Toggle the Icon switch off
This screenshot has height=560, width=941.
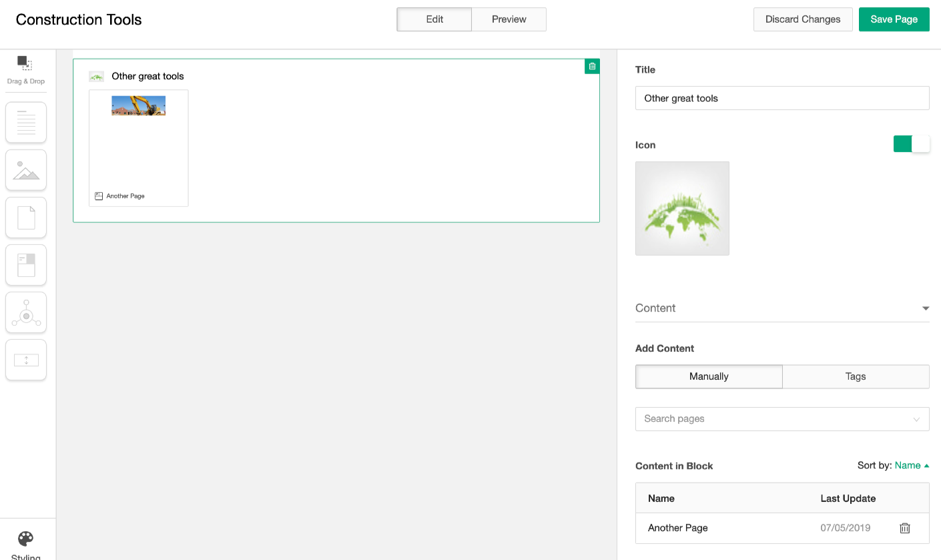click(x=912, y=144)
